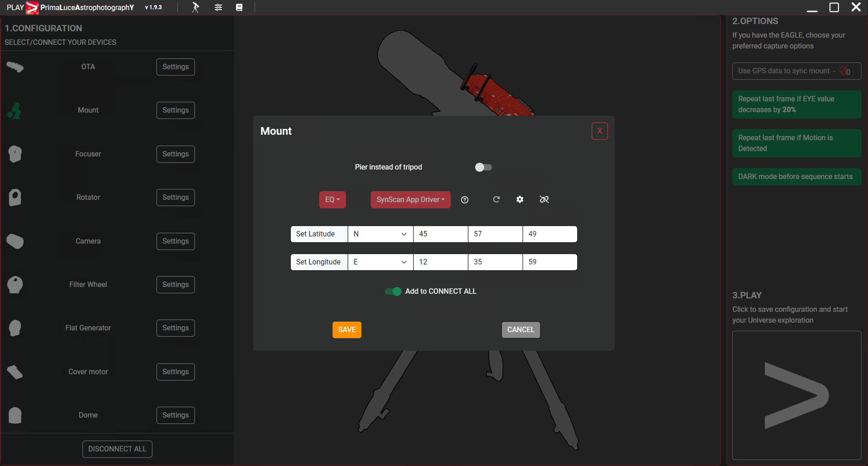Open the mount driver help question icon
Viewport: 868px width, 466px height.
click(x=465, y=200)
